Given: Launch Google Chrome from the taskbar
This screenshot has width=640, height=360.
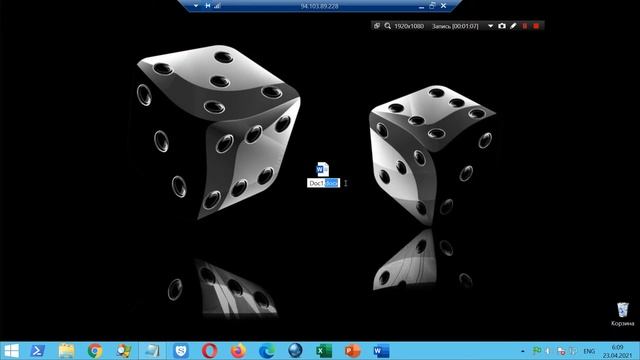Looking at the screenshot, I should coord(95,351).
